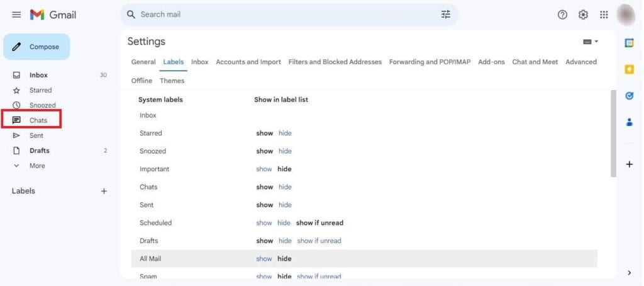This screenshot has height=286, width=644.
Task: Click the Compose button
Action: [x=36, y=47]
